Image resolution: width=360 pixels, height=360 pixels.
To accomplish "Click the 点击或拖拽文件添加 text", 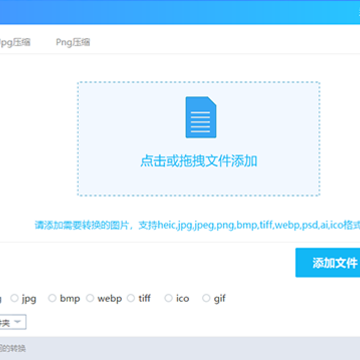I will tap(199, 161).
